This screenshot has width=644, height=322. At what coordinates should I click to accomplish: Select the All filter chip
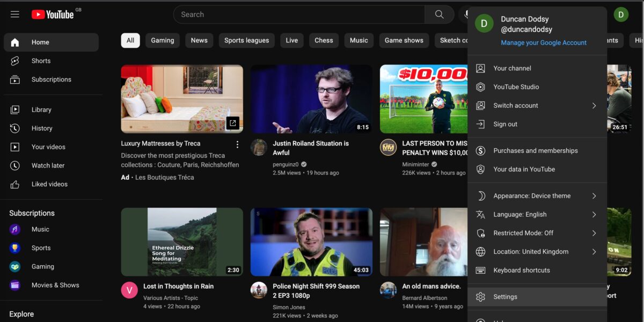130,40
